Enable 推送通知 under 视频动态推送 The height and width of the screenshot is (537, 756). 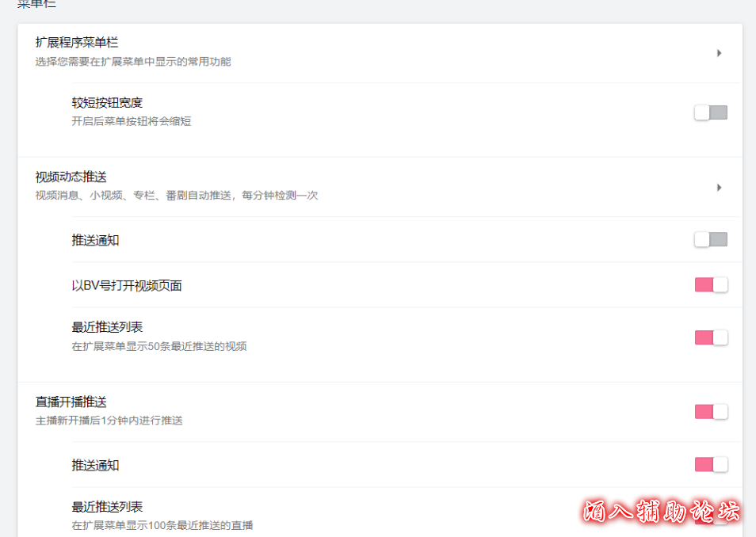click(x=711, y=239)
